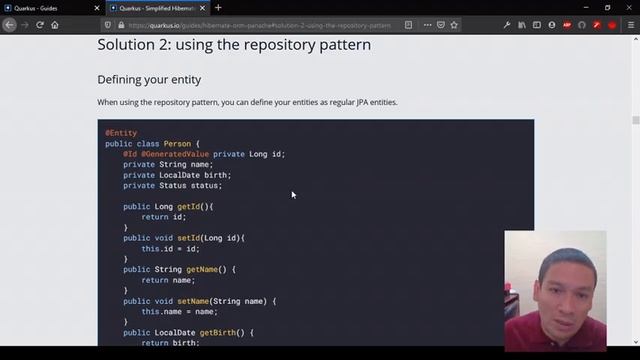This screenshot has height=360, width=640.
Task: Click the webcam video overlay
Action: click(x=556, y=291)
